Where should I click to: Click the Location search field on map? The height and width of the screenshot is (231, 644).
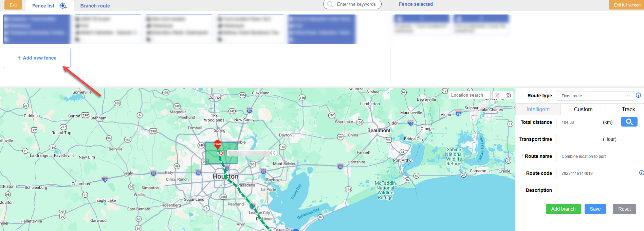(x=469, y=95)
